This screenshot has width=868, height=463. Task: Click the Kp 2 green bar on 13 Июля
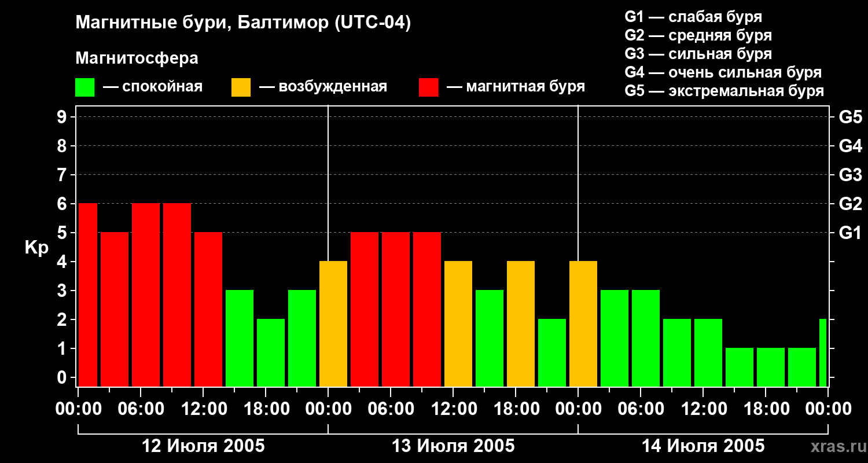tap(552, 352)
